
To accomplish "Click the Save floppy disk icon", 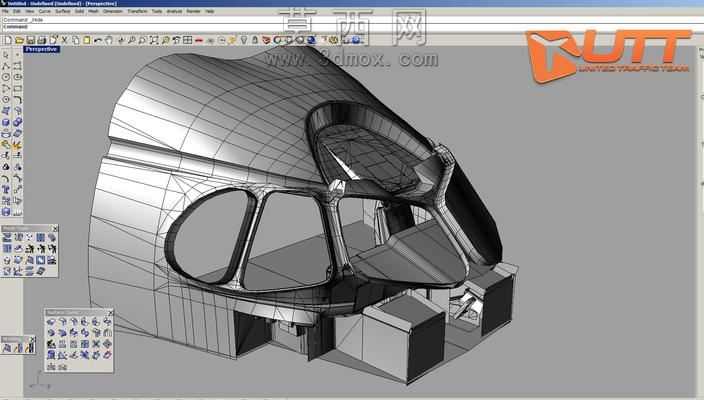I will coord(31,40).
